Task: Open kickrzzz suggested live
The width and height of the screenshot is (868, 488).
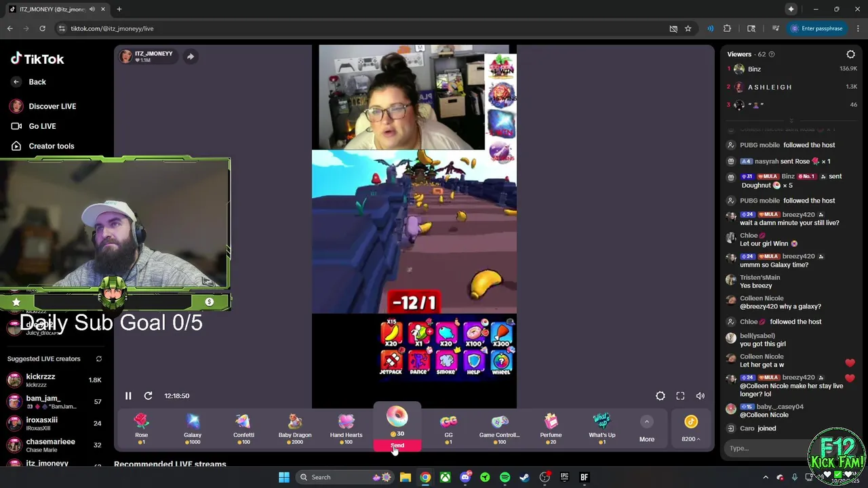Action: pos(54,380)
